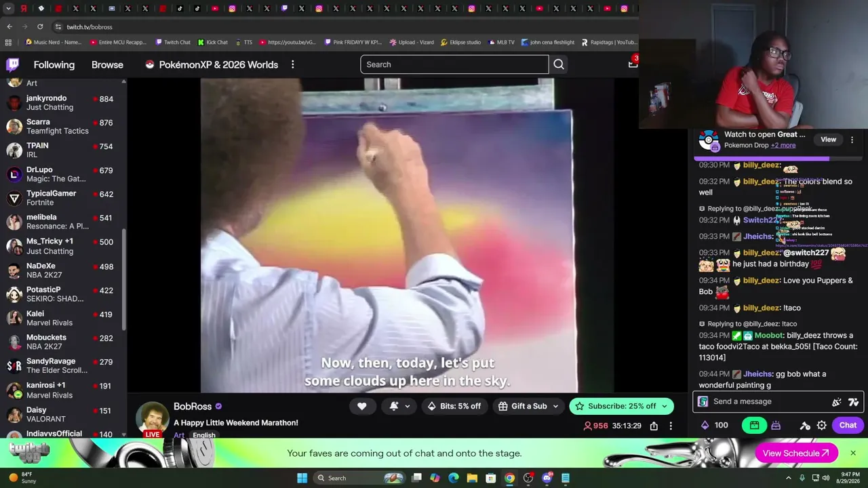Image resolution: width=868 pixels, height=488 pixels.
Task: Click the chat identity icon next to gear
Action: pyautogui.click(x=805, y=426)
